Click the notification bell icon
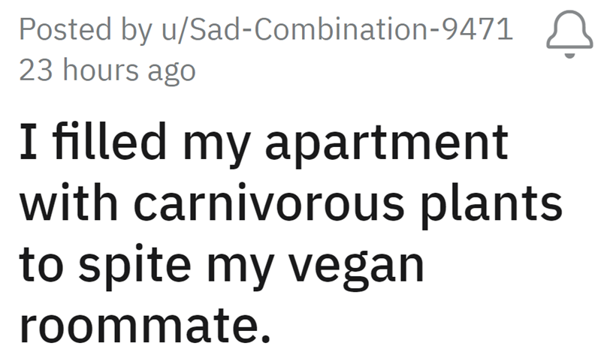Image resolution: width=601 pixels, height=364 pixels. (x=570, y=35)
